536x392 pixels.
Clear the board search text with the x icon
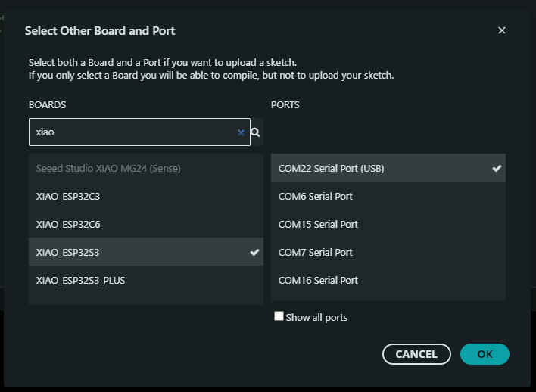pos(241,132)
